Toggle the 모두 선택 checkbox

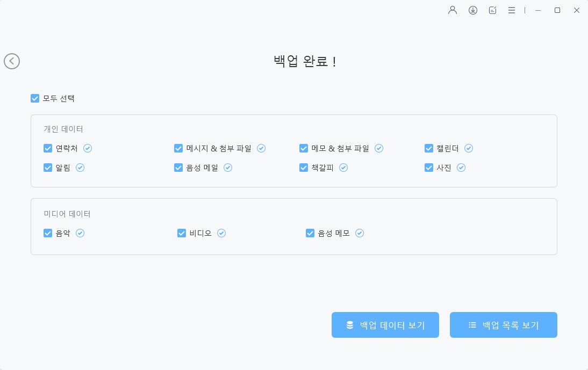point(35,98)
